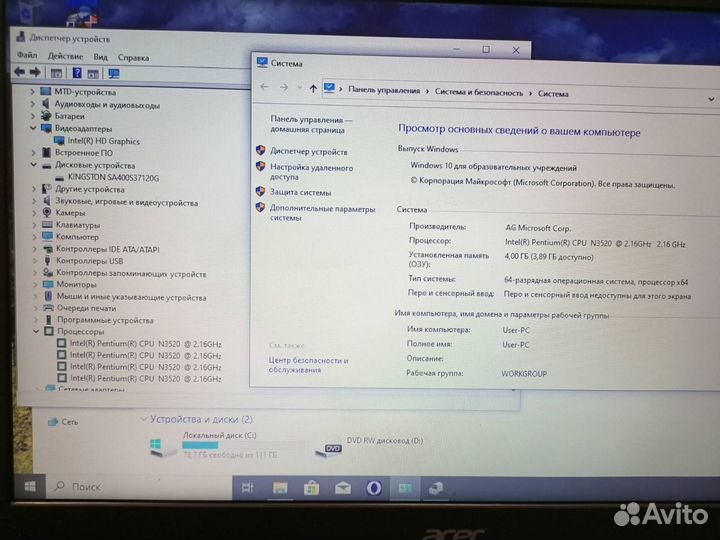
Task: Open Панель управления домашняя страница link
Action: [x=311, y=124]
